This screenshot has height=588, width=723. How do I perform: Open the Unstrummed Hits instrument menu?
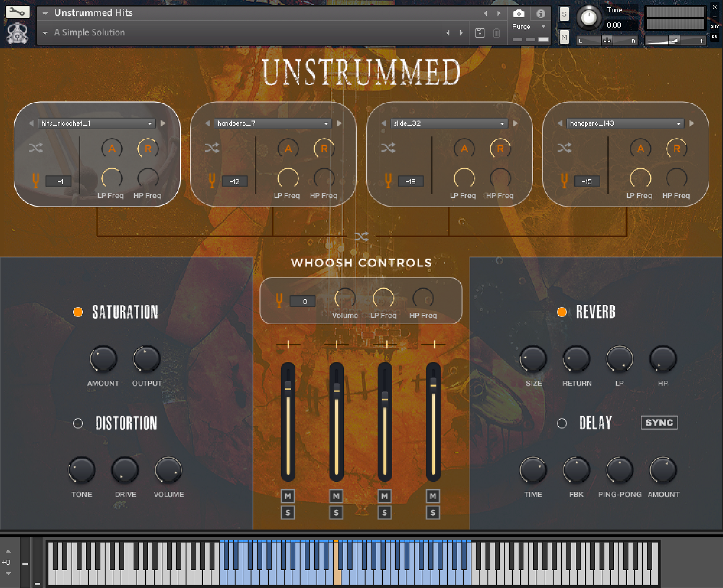pos(45,13)
